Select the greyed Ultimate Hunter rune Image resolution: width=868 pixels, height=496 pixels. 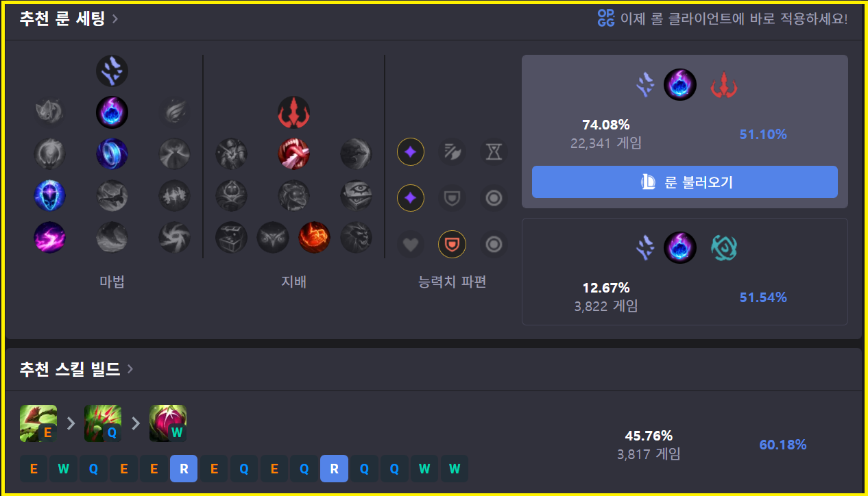point(356,237)
